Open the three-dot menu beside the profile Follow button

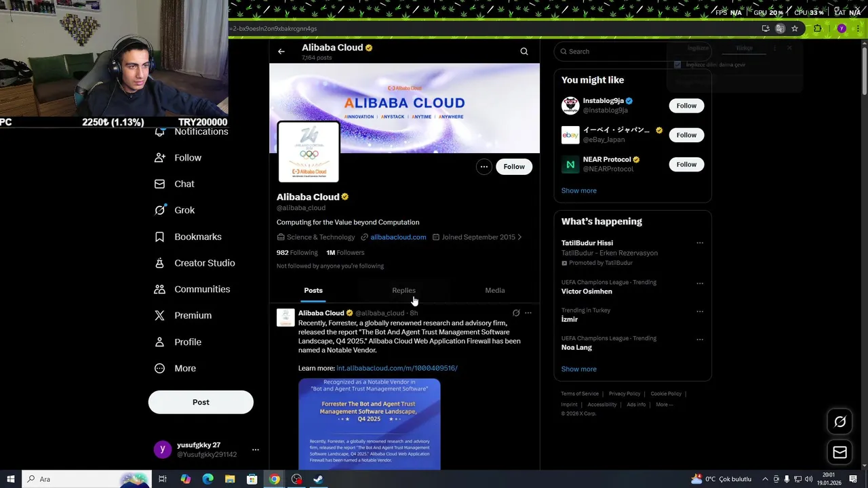coord(484,167)
